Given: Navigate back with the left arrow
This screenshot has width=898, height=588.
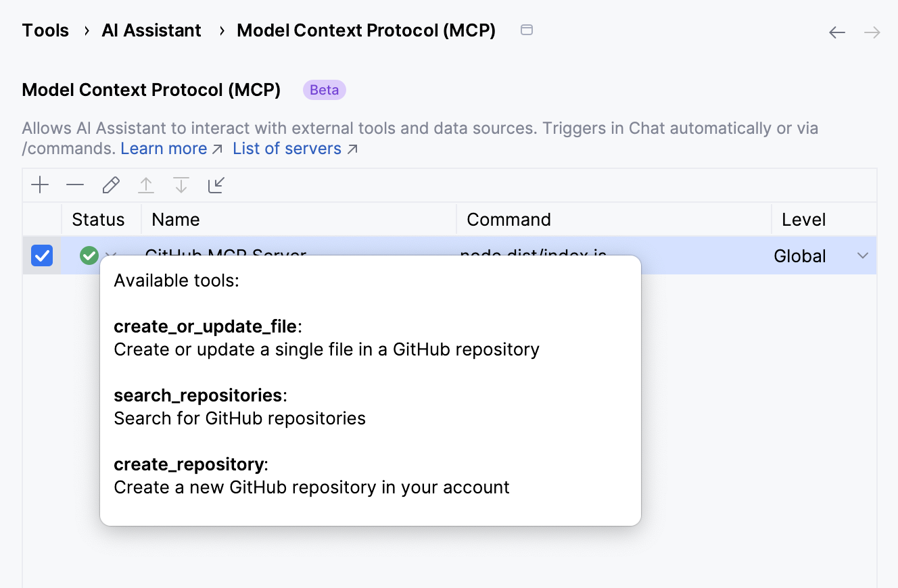Looking at the screenshot, I should tap(837, 32).
